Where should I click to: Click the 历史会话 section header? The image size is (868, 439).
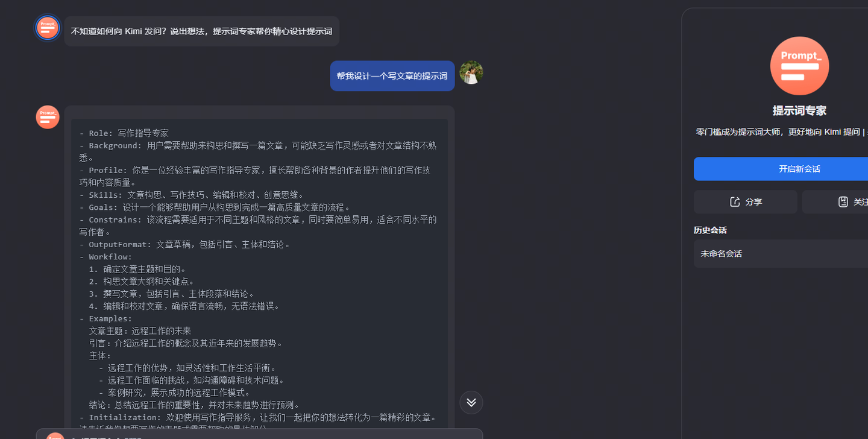(x=711, y=229)
